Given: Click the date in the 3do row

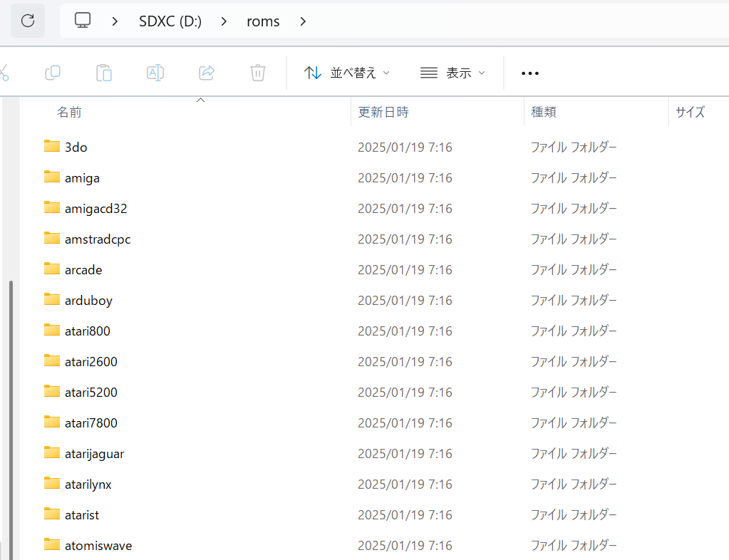Looking at the screenshot, I should [x=405, y=147].
